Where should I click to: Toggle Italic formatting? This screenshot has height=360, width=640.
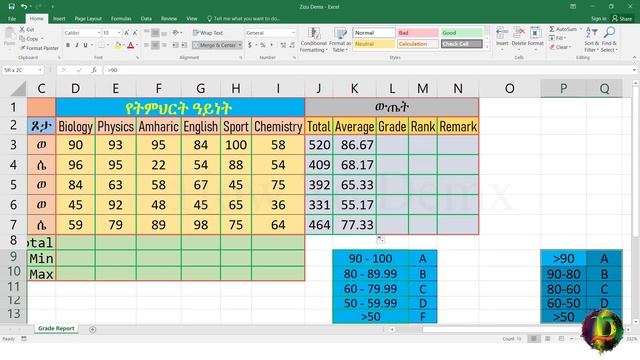(77, 45)
